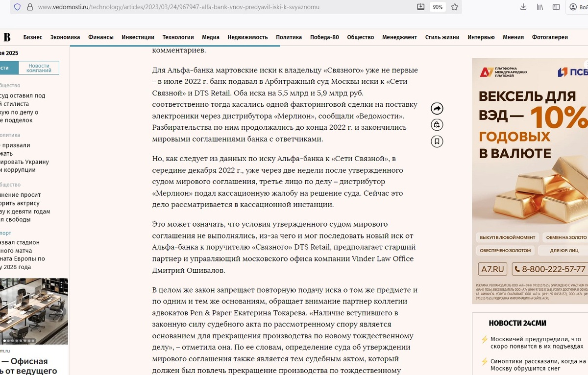The image size is (588, 375).
Task: Click the Выкуп в любой момент ad button
Action: (508, 237)
